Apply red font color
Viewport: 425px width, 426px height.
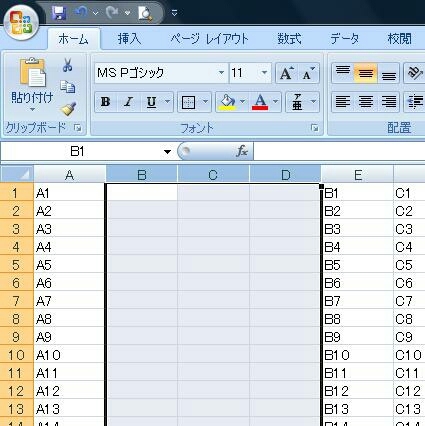(260, 102)
